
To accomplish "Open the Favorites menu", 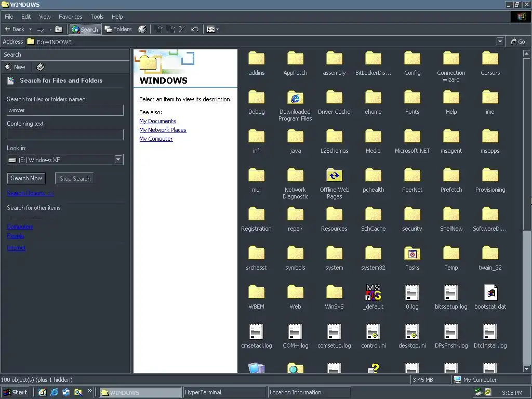I will pos(70,17).
